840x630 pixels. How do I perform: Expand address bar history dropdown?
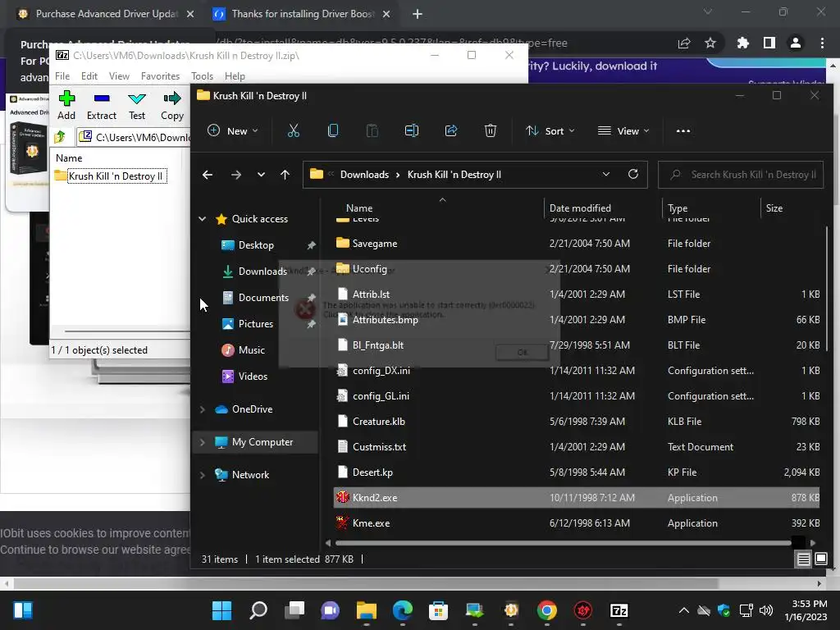click(x=606, y=174)
